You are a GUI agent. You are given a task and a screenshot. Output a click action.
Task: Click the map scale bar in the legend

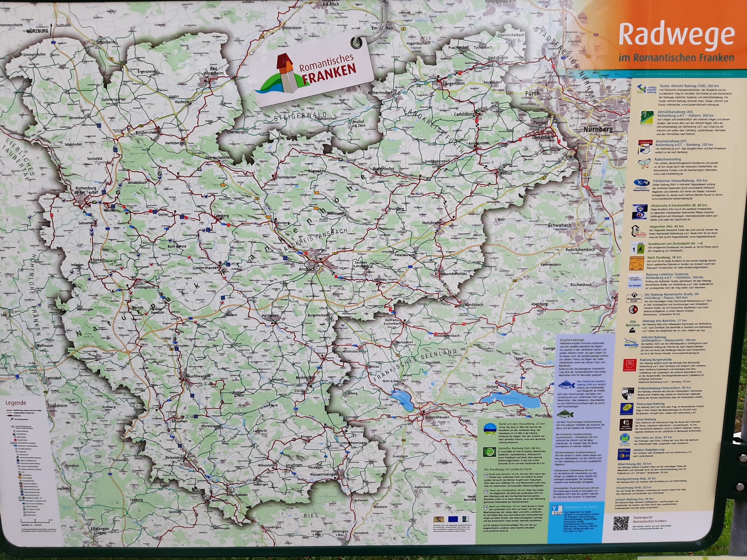click(35, 522)
